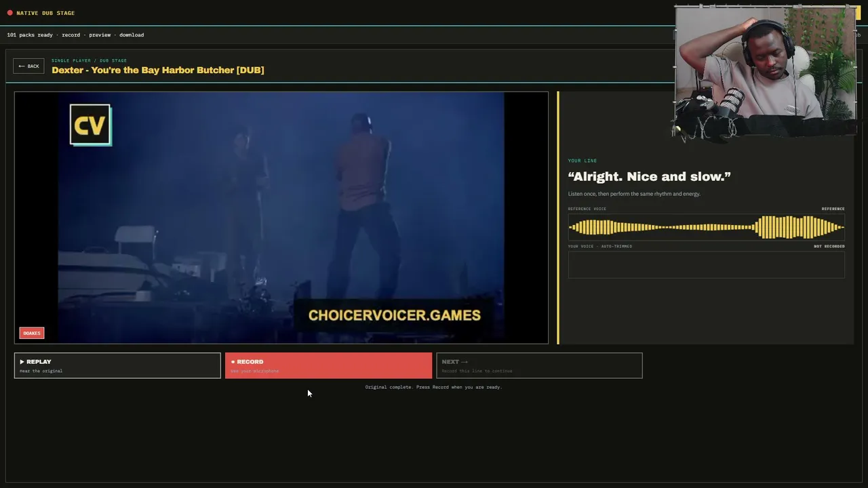This screenshot has width=868, height=488.
Task: Go back using the Back button
Action: pos(28,66)
